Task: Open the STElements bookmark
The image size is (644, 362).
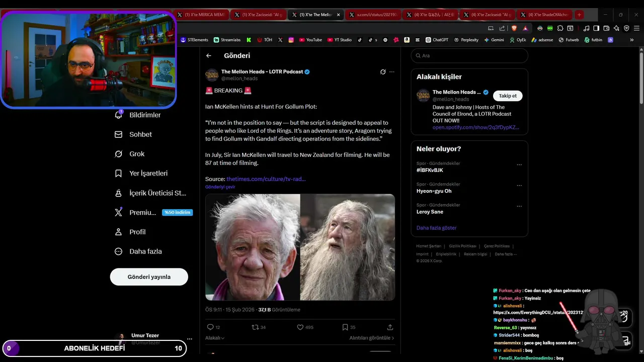Action: [194, 40]
